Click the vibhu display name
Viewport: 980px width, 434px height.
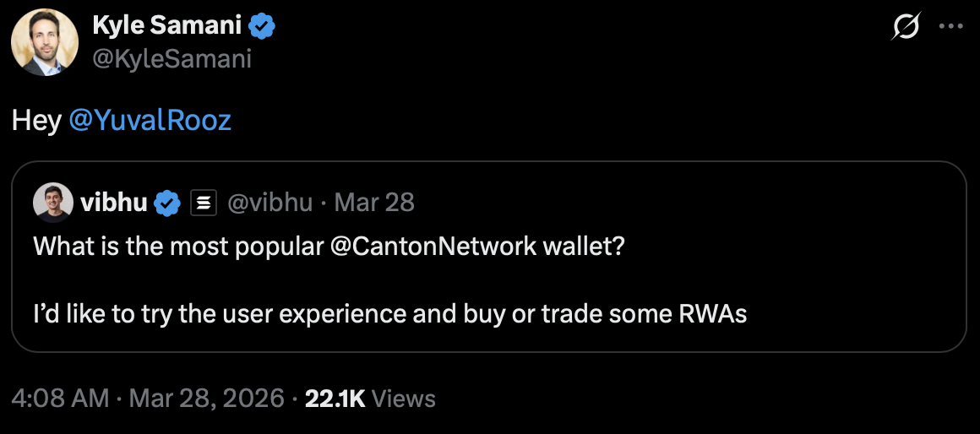[114, 203]
